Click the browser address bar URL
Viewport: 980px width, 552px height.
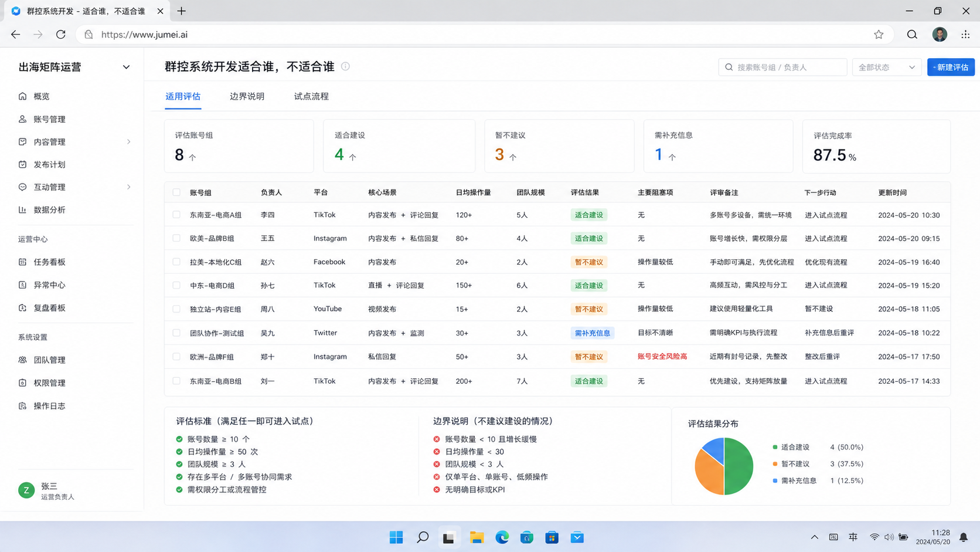144,35
